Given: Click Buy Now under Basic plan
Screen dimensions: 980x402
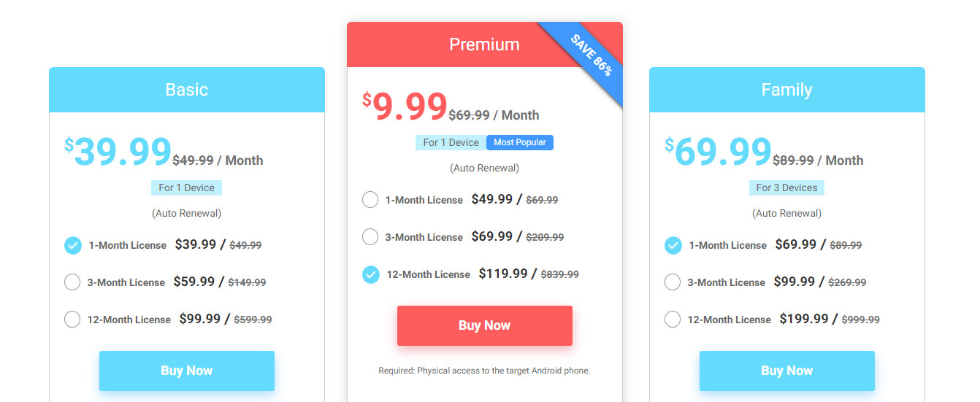Looking at the screenshot, I should (187, 371).
